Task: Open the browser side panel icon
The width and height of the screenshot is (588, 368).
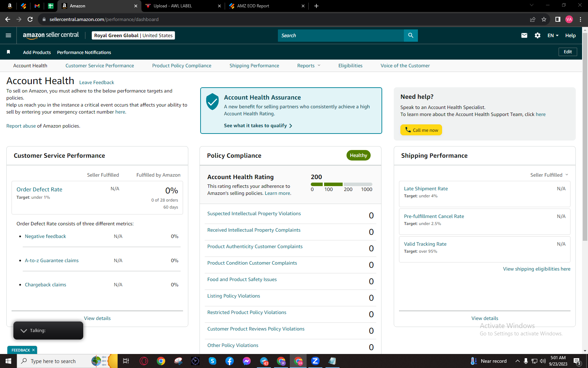Action: pos(558,19)
